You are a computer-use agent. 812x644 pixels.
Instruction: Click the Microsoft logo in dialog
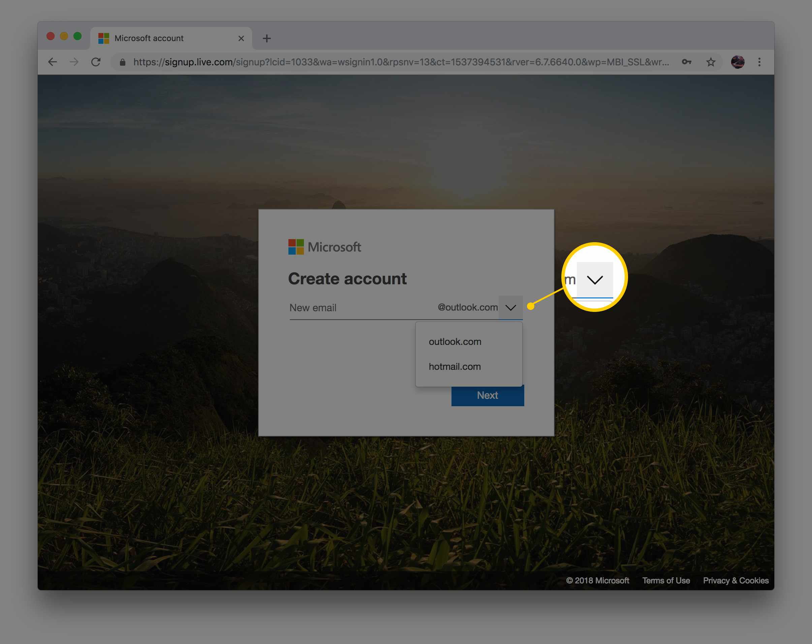click(x=325, y=247)
